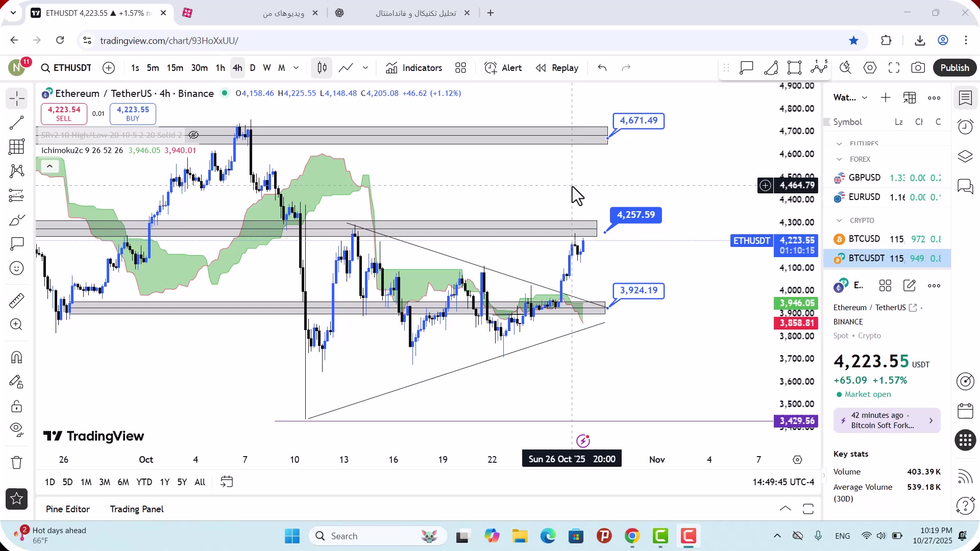Collapse the FOREX watchlist section

[839, 160]
